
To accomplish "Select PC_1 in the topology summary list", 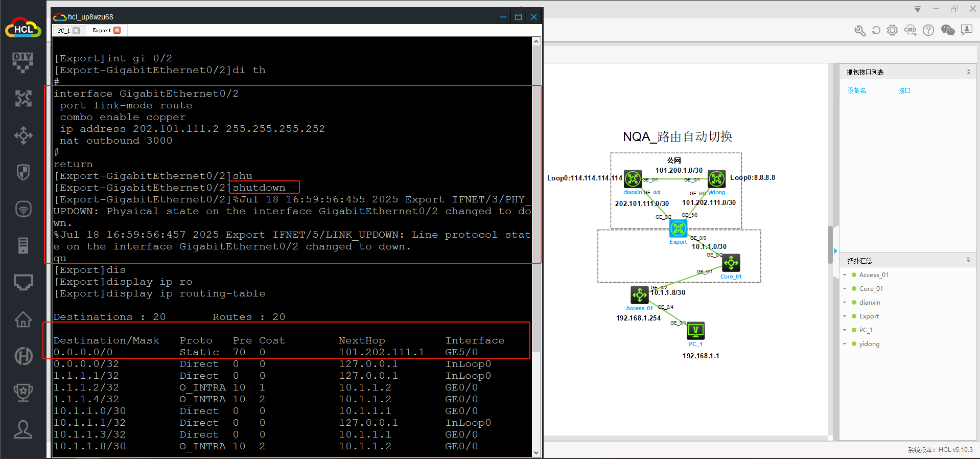I will (866, 330).
